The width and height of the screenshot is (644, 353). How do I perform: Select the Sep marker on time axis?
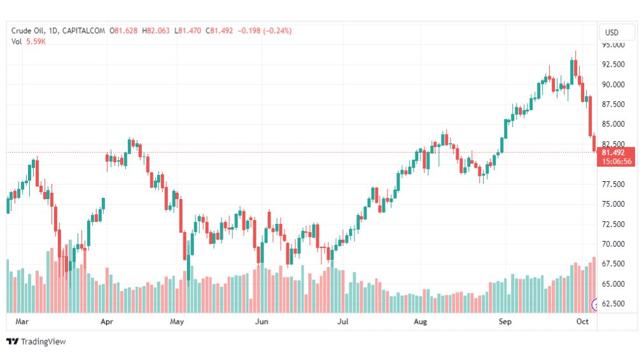[x=505, y=322]
